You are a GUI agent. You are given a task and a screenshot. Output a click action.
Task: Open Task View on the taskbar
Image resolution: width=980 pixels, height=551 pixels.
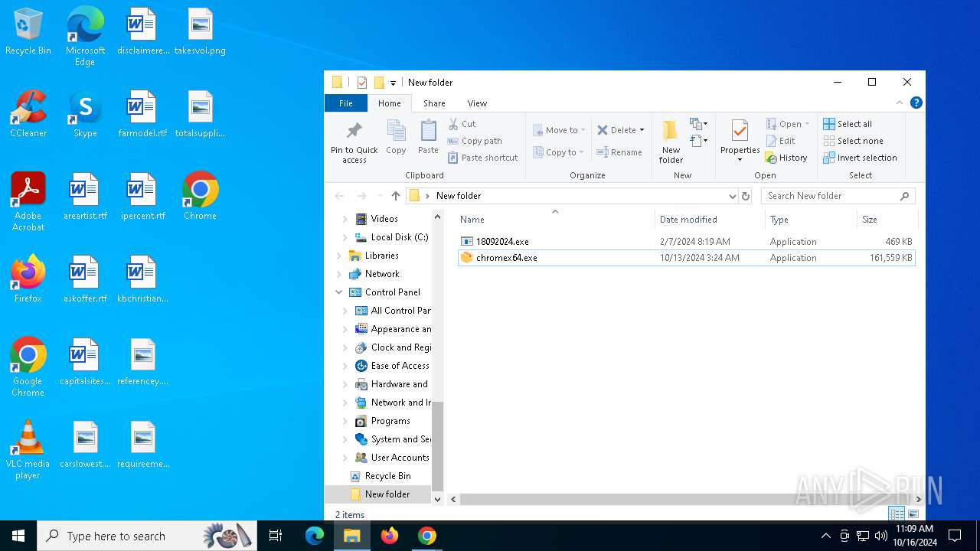[x=276, y=536]
